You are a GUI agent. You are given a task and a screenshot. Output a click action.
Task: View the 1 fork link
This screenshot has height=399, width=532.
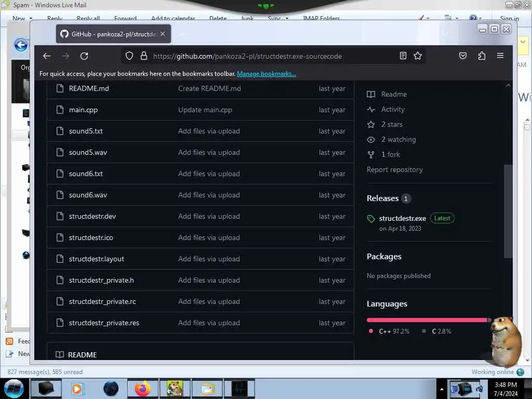[391, 154]
